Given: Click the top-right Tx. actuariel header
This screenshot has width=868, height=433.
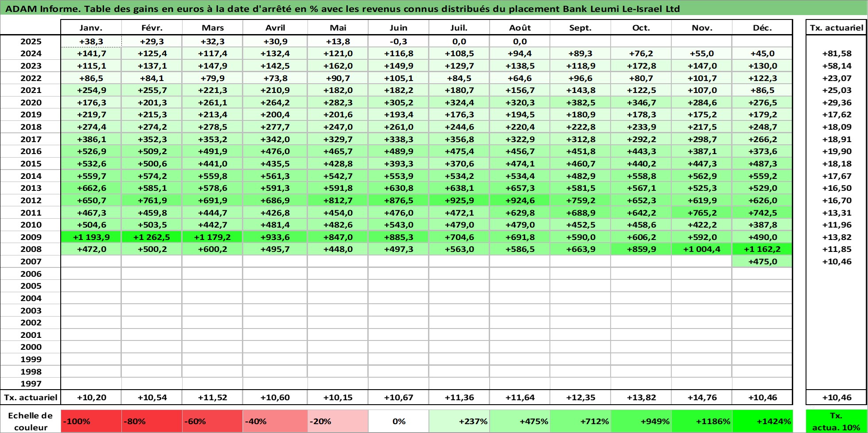Looking at the screenshot, I should pyautogui.click(x=837, y=27).
